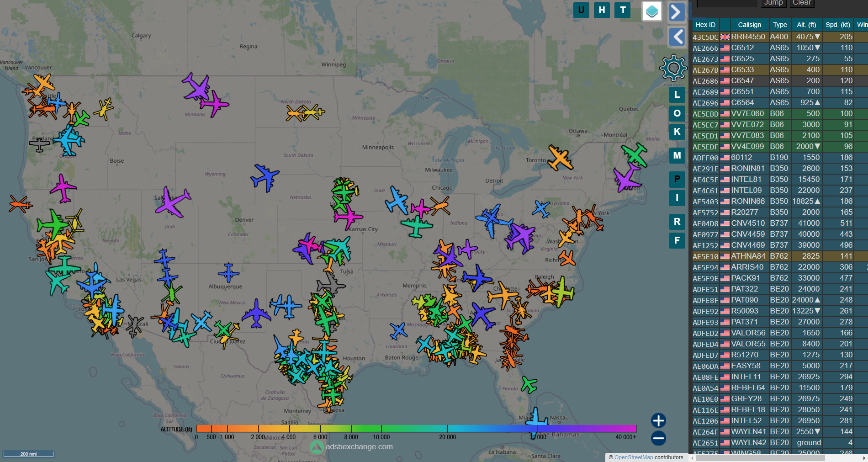The height and width of the screenshot is (462, 868).
Task: Click the R random aircraft button
Action: point(677,222)
